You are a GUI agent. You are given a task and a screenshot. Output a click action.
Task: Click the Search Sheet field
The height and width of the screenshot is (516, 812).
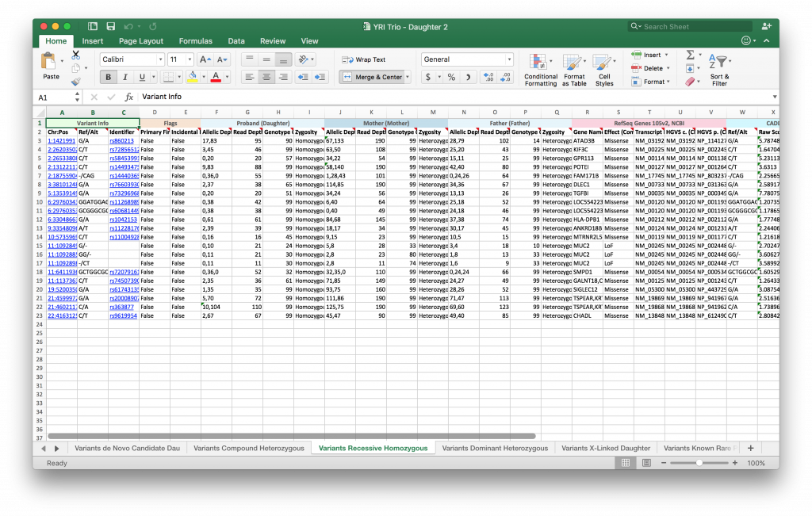coord(691,26)
